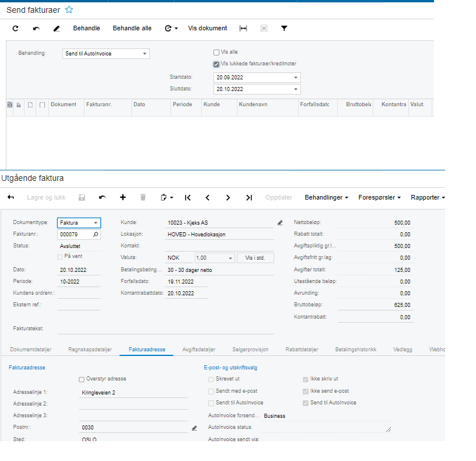Refresh the Send fakturaer list
The width and height of the screenshot is (476, 461).
click(16, 28)
